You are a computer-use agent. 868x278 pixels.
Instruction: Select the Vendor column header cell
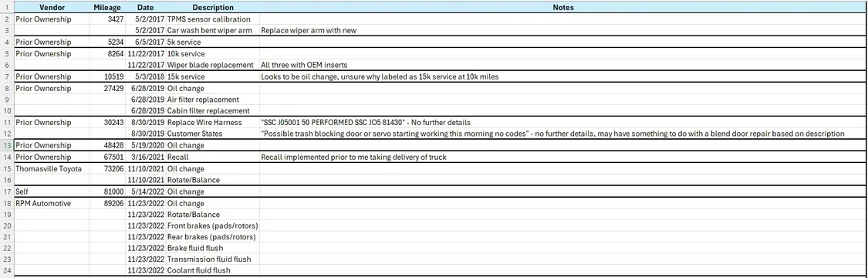(x=52, y=8)
